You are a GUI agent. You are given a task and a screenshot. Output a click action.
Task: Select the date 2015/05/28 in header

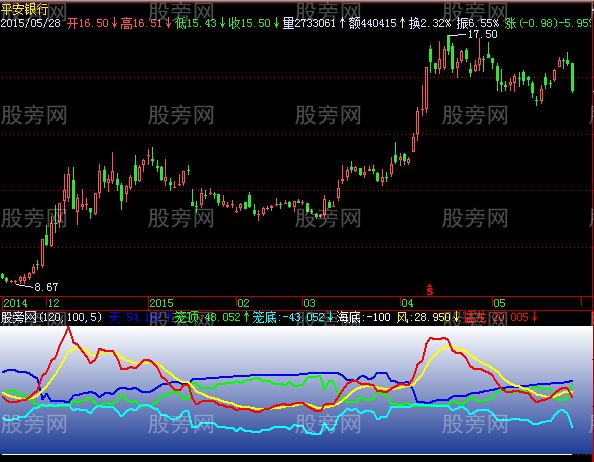pos(31,23)
